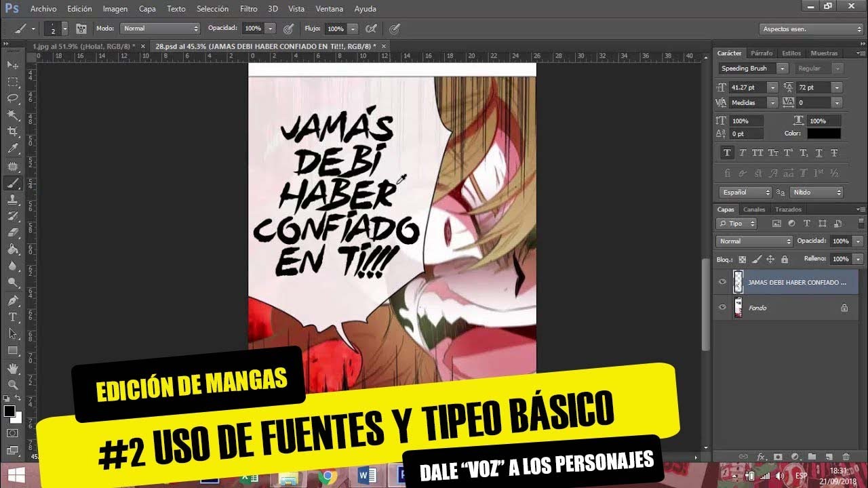Toggle Faux Bold in Character panel
This screenshot has width=868, height=488.
[x=728, y=153]
